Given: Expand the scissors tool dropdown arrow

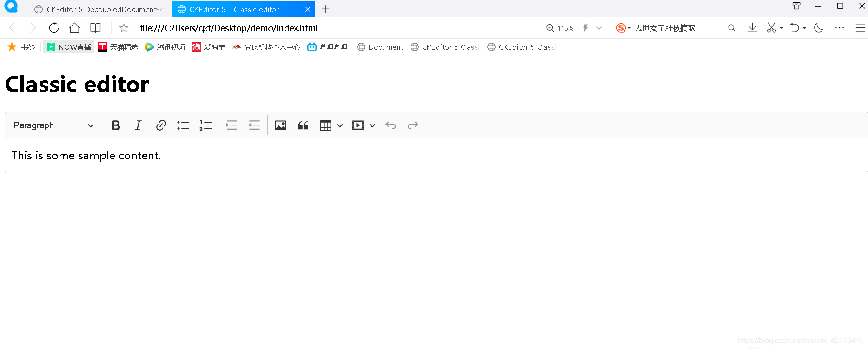Looking at the screenshot, I should (782, 28).
